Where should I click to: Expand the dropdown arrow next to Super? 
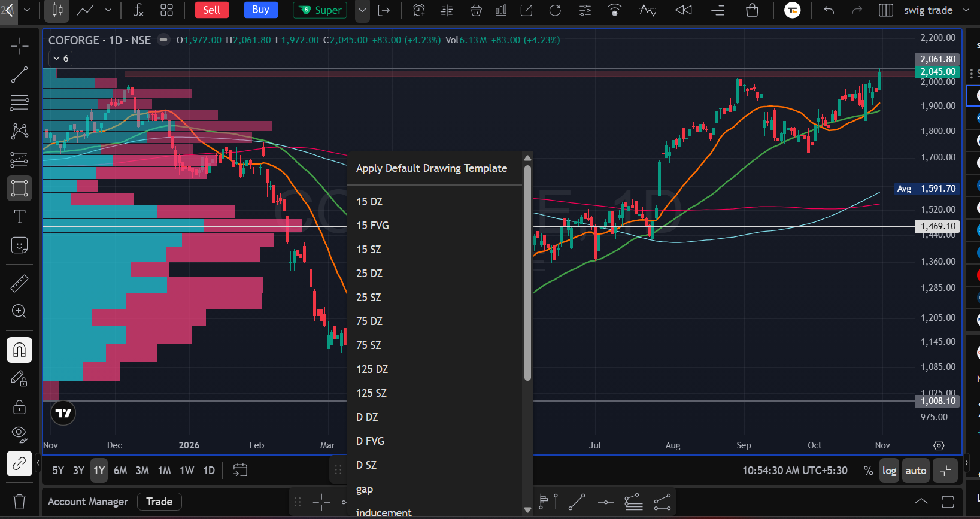click(x=362, y=10)
